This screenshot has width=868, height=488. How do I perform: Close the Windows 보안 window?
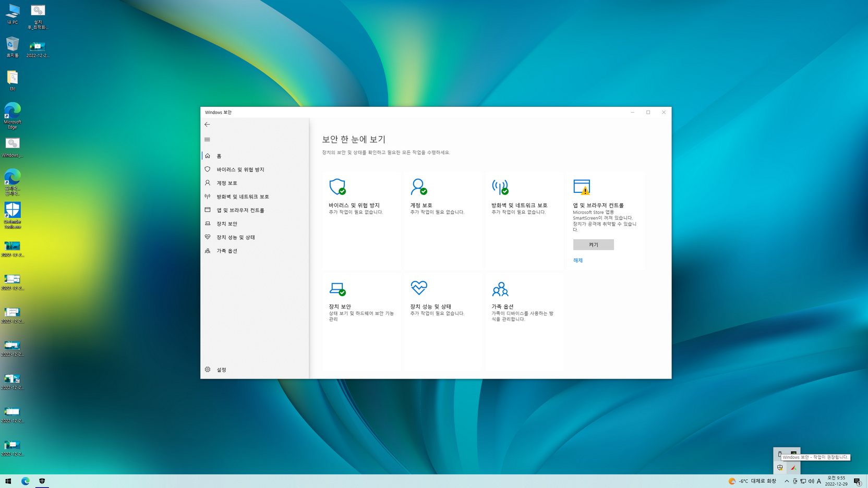(x=664, y=112)
